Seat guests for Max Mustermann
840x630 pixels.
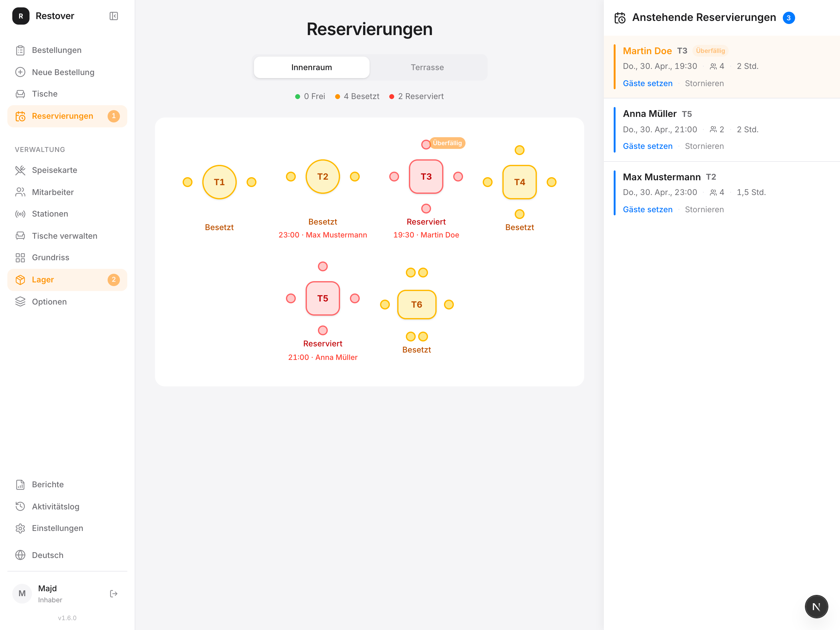648,209
